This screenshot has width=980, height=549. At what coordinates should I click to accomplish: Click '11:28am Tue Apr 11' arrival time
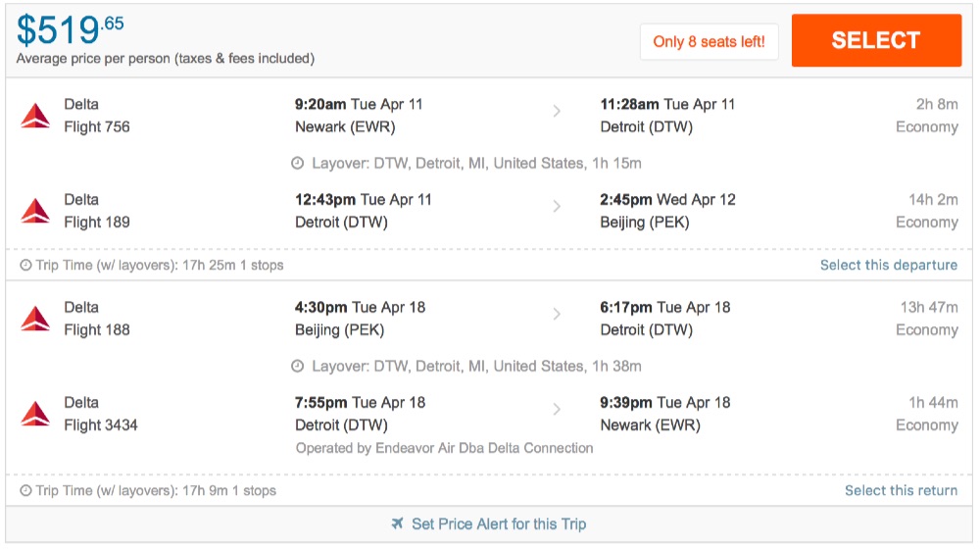667,104
